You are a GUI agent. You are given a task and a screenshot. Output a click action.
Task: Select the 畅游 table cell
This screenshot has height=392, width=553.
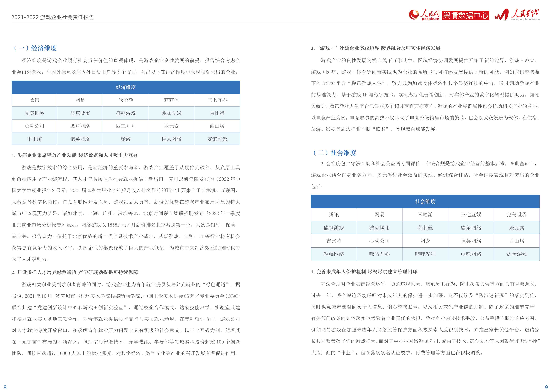point(126,139)
